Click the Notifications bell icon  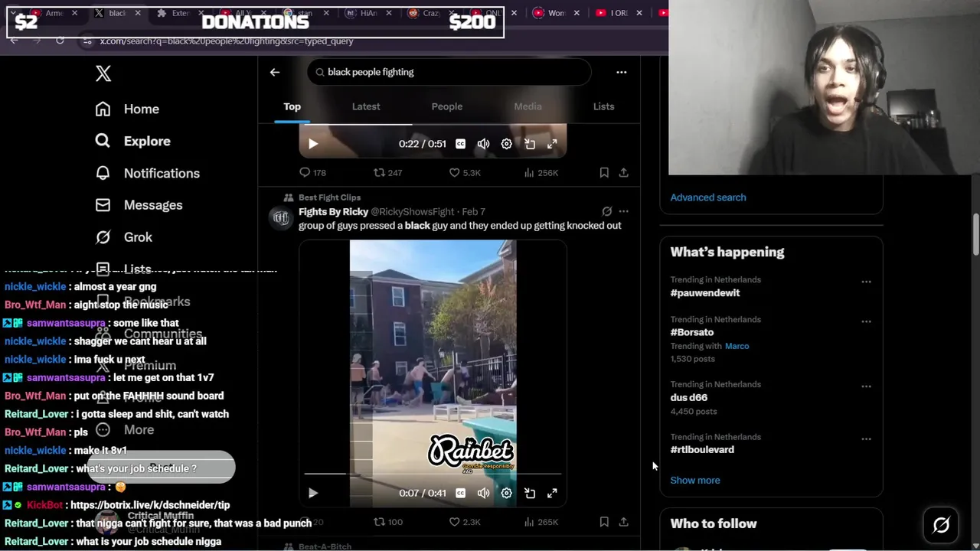[103, 173]
